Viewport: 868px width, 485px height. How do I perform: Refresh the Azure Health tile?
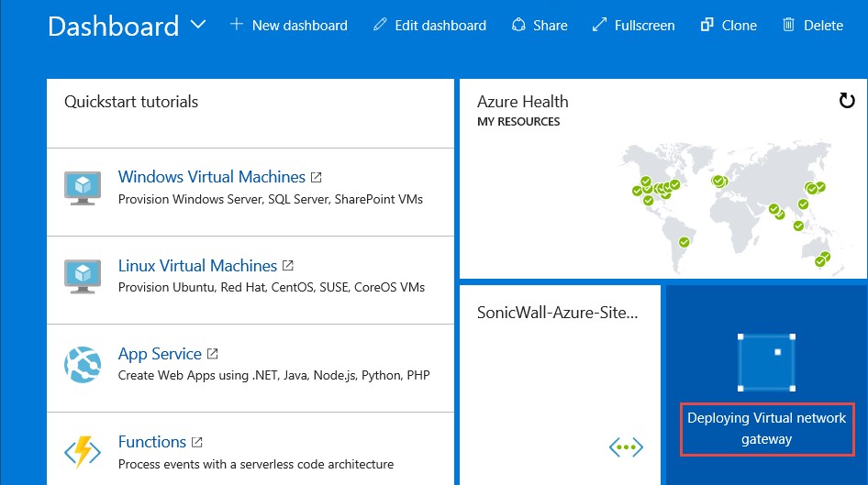[846, 101]
